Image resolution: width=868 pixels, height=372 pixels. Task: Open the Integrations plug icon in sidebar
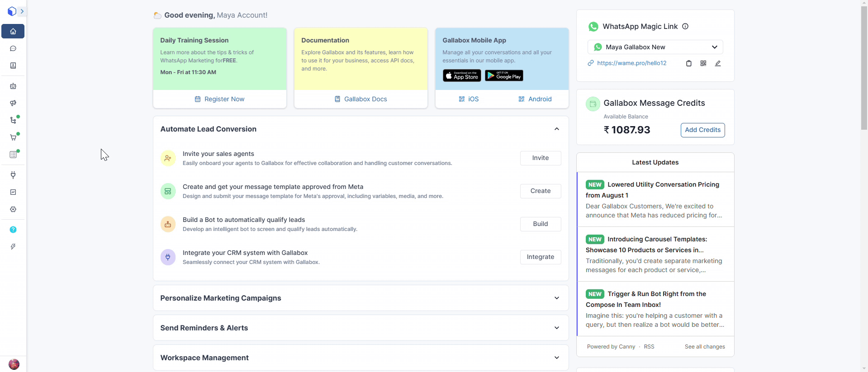(13, 175)
